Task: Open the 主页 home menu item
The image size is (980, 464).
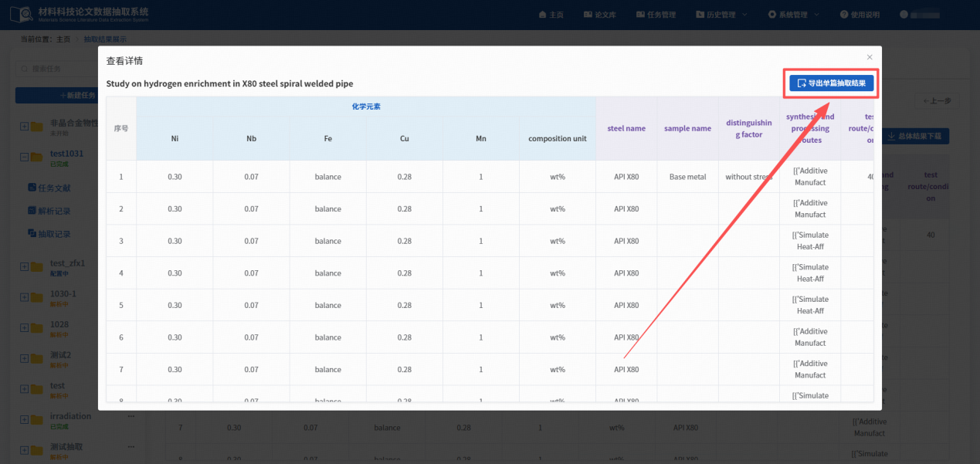Action: click(x=551, y=15)
